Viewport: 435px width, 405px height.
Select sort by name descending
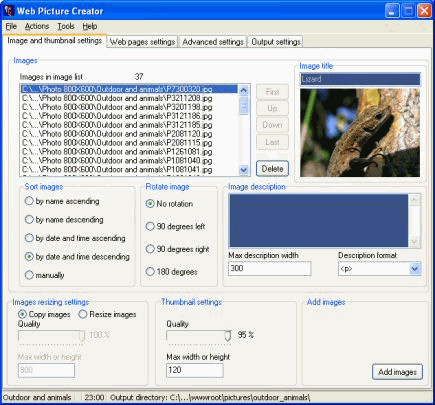click(64, 220)
